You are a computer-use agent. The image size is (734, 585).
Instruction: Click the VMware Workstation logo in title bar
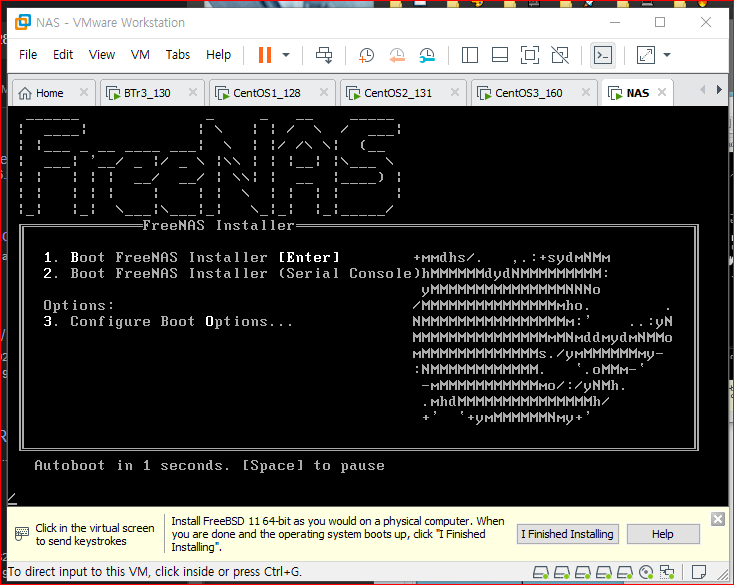(x=23, y=22)
